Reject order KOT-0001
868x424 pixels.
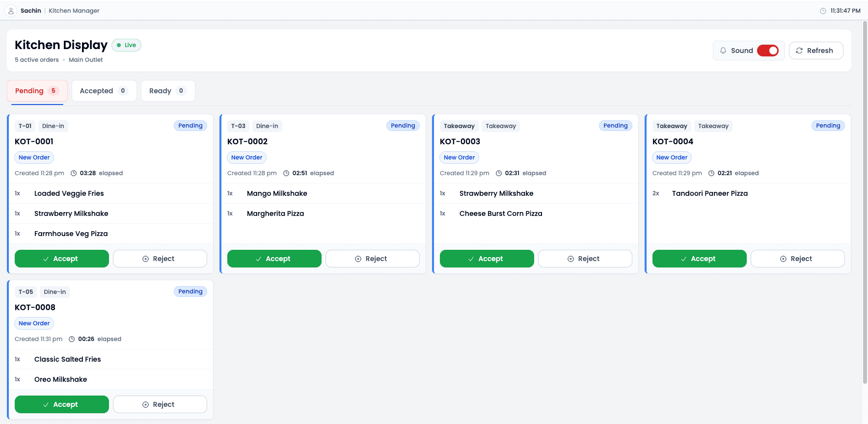coord(160,259)
